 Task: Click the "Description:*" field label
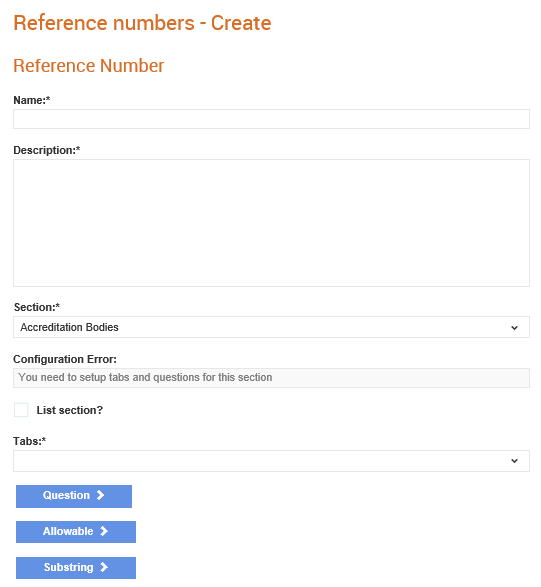pyautogui.click(x=47, y=150)
